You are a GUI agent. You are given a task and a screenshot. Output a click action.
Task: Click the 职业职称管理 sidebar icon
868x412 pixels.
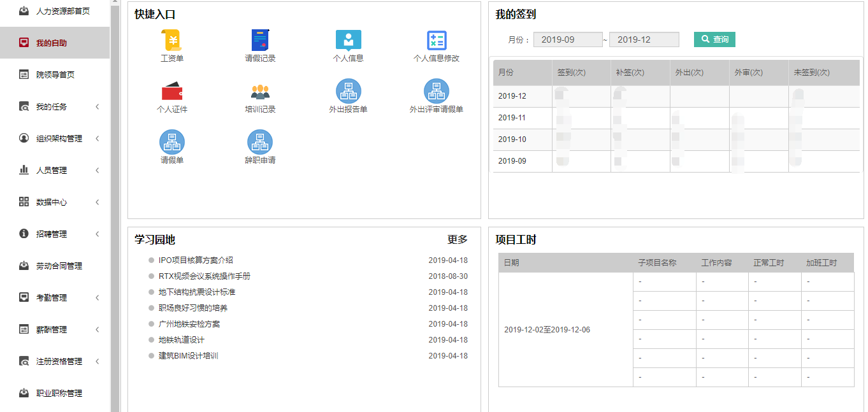24,393
